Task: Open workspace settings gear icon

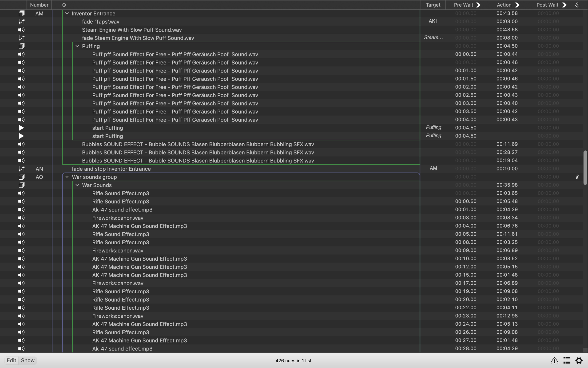Action: (x=579, y=360)
